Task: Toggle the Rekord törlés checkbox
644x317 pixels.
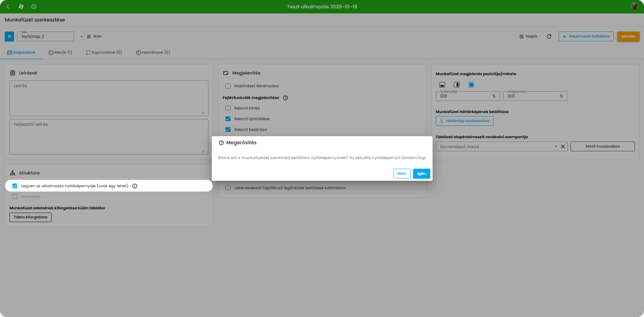Action: [228, 108]
